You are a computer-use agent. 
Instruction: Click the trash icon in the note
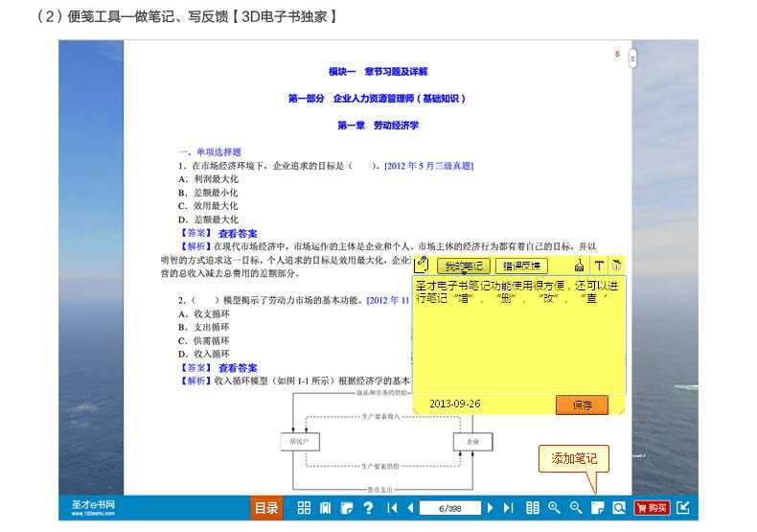(616, 266)
